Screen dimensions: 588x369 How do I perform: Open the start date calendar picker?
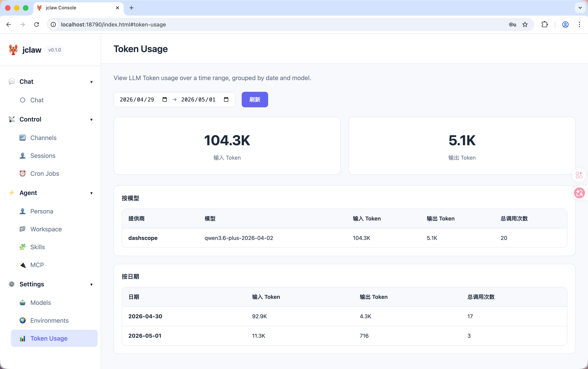coord(165,99)
